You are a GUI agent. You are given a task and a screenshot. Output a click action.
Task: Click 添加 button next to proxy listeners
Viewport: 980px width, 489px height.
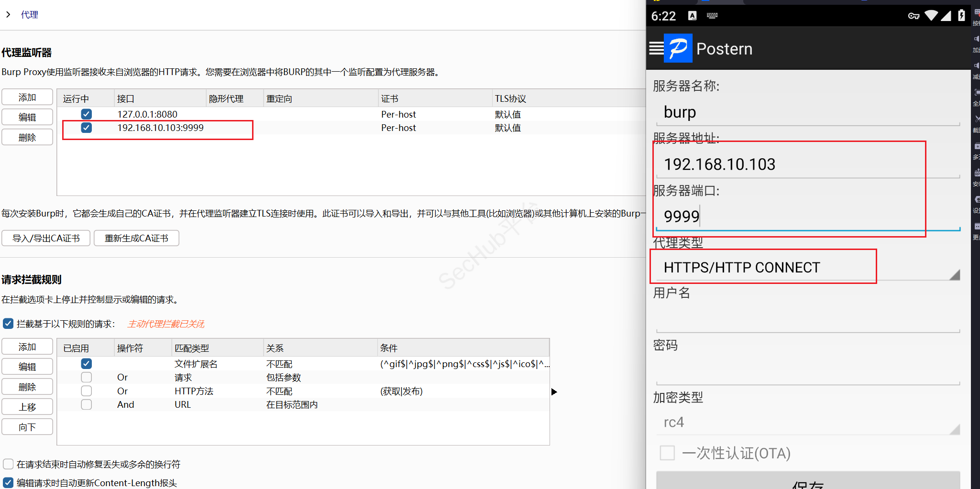(27, 98)
